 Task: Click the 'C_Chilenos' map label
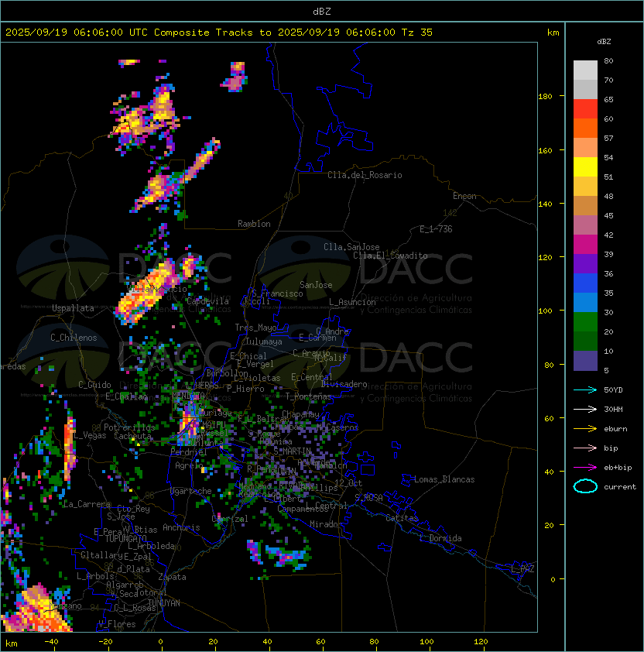(x=74, y=338)
